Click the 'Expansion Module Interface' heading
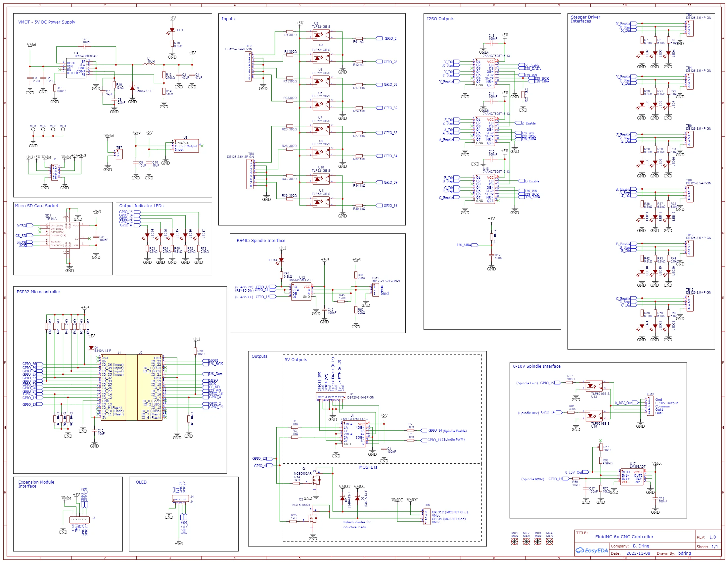 click(36, 484)
